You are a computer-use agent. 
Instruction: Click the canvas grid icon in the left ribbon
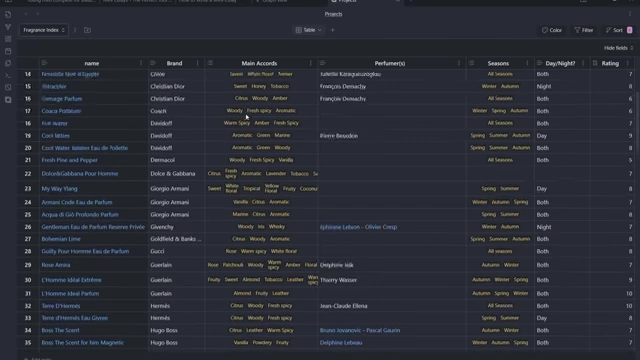tap(8, 39)
